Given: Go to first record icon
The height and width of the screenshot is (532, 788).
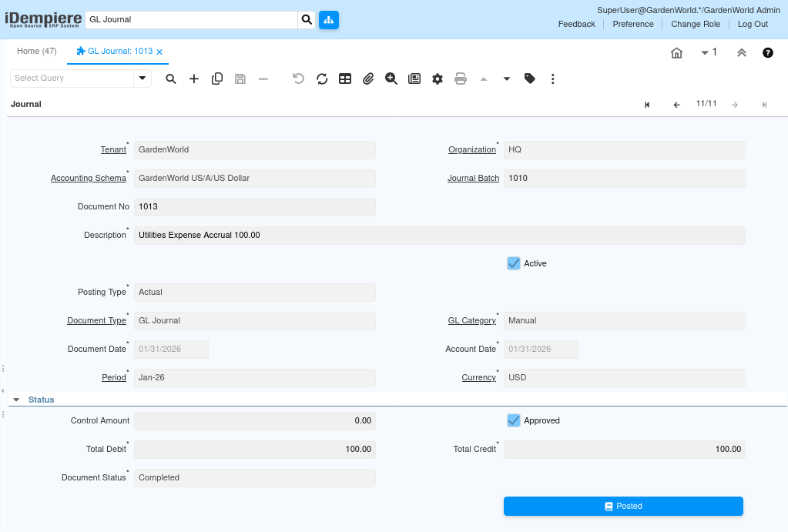Looking at the screenshot, I should coord(647,105).
